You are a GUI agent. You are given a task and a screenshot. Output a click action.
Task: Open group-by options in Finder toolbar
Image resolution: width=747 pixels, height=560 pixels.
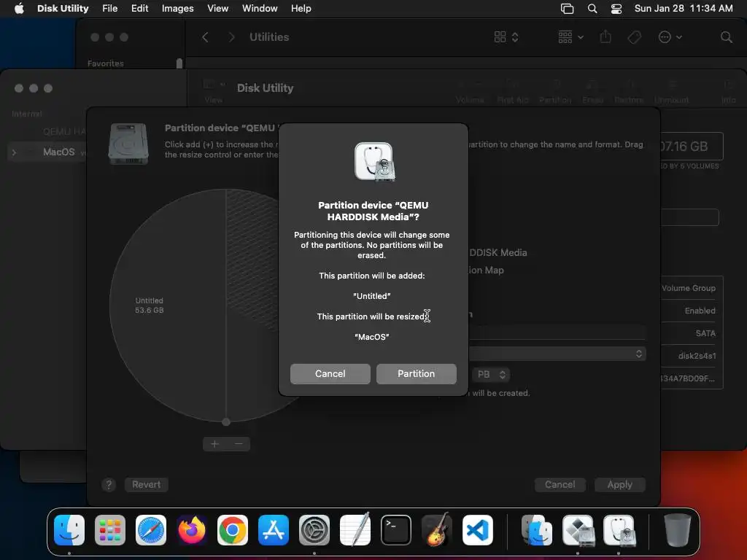[x=570, y=37]
